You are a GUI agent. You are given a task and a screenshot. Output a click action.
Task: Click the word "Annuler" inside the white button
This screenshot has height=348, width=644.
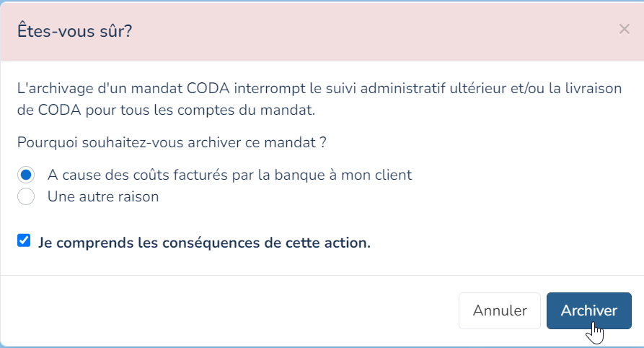500,310
